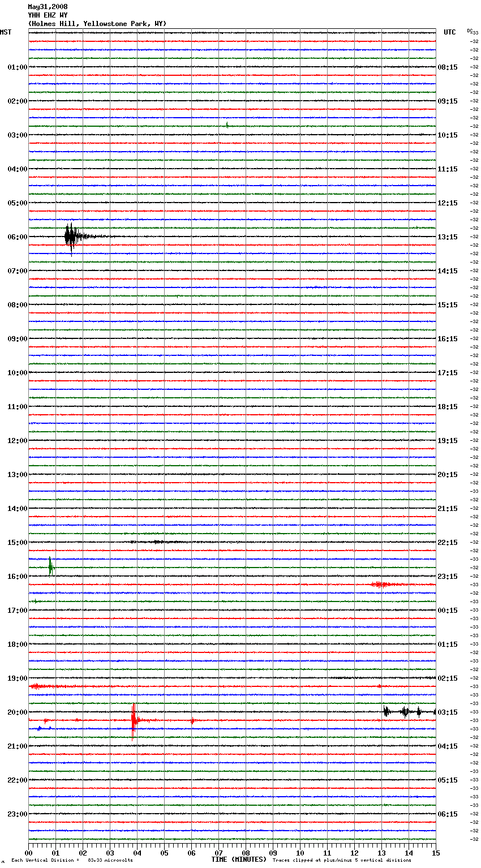Select the 16:00 MST time label
Viewport: 481px width, 868px height.
pyautogui.click(x=18, y=577)
